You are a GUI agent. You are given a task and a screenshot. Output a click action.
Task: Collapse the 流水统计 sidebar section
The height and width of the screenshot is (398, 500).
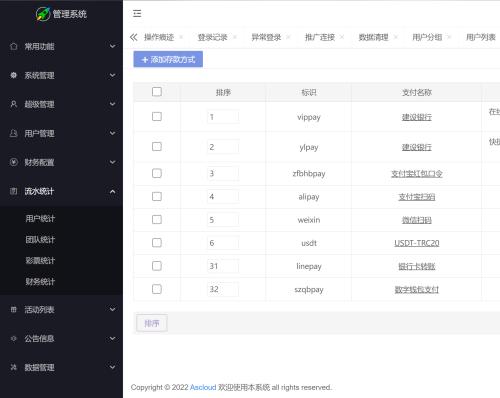(61, 191)
